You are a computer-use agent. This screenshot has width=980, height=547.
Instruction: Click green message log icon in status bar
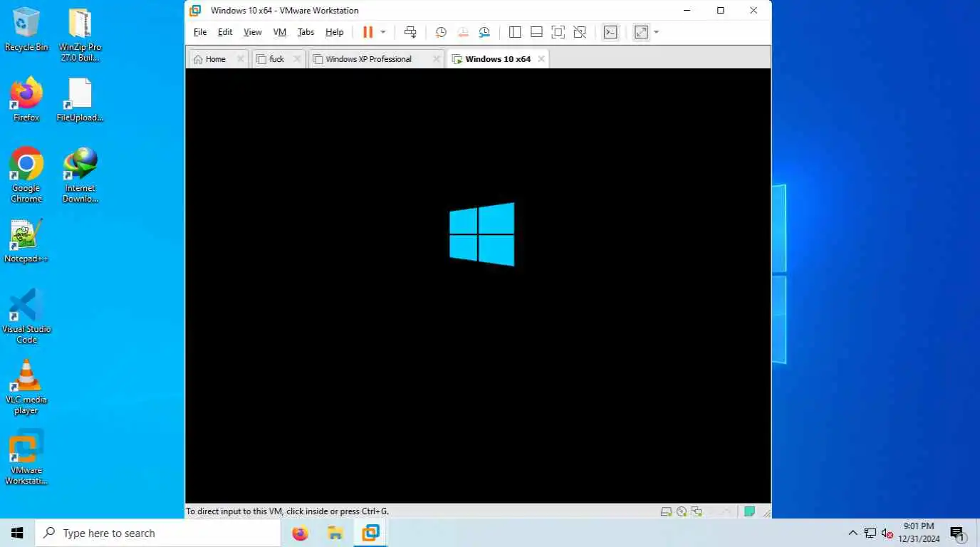coord(749,511)
